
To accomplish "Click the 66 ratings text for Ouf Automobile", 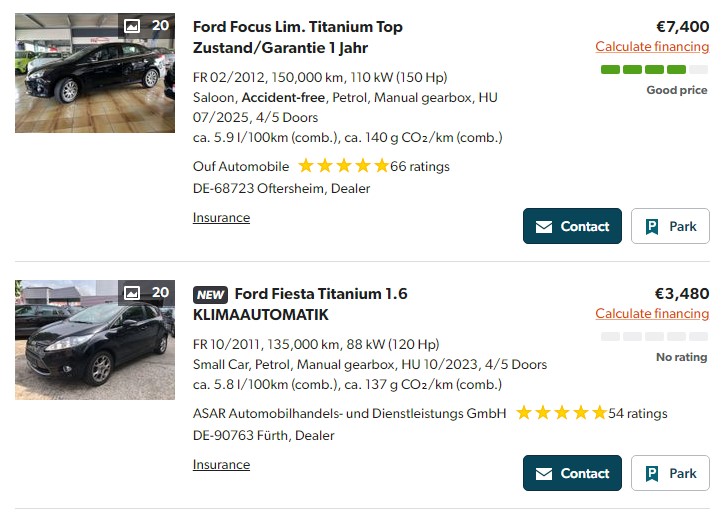I will point(420,167).
